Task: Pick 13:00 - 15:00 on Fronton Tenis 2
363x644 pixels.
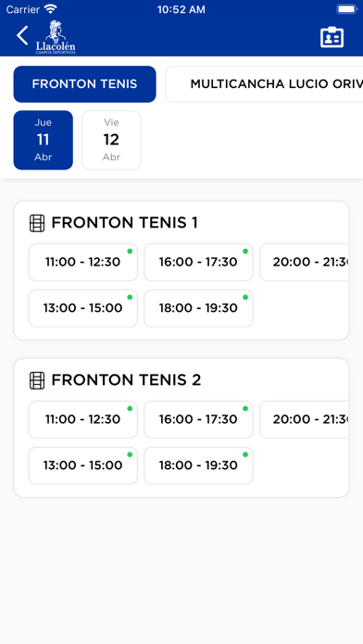Action: 82,465
